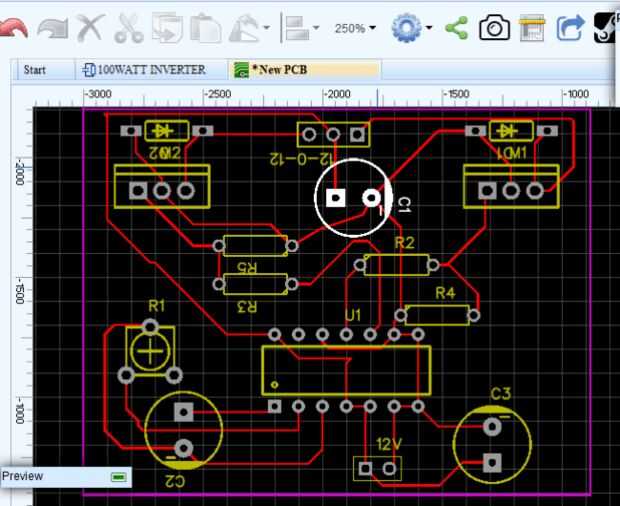
Task: Select the square pad of 12V connector
Action: (x=365, y=469)
